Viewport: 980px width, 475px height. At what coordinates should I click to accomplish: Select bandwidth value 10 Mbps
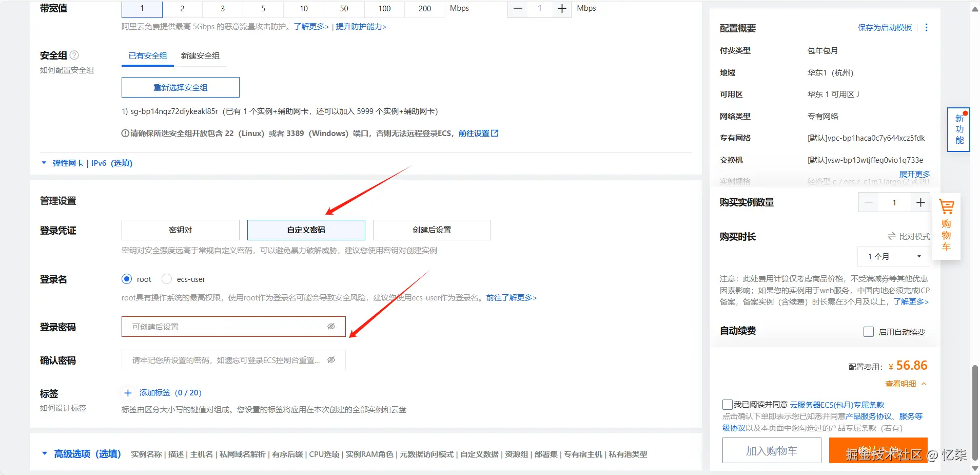point(304,8)
